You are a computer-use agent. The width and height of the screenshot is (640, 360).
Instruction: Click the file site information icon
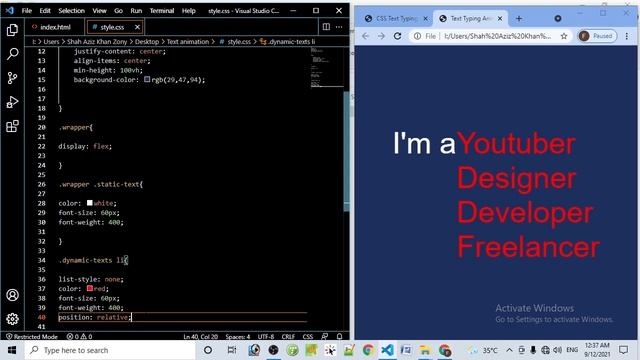[417, 36]
